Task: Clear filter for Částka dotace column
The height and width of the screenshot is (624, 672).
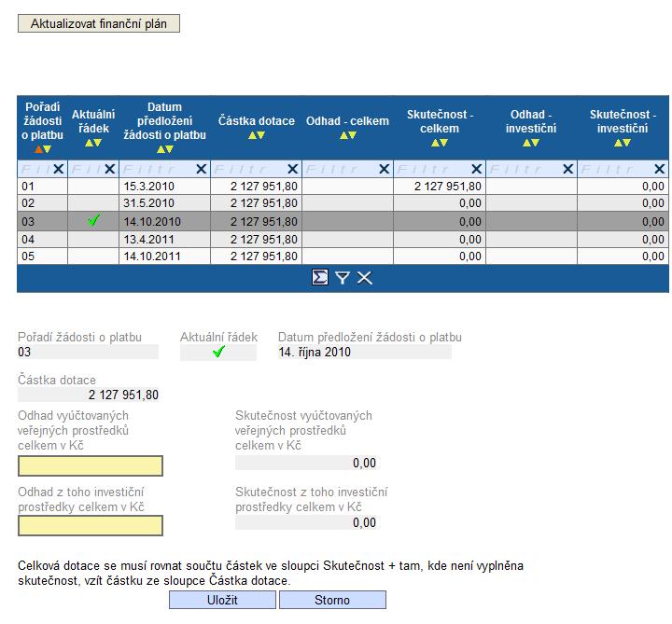Action: 293,169
